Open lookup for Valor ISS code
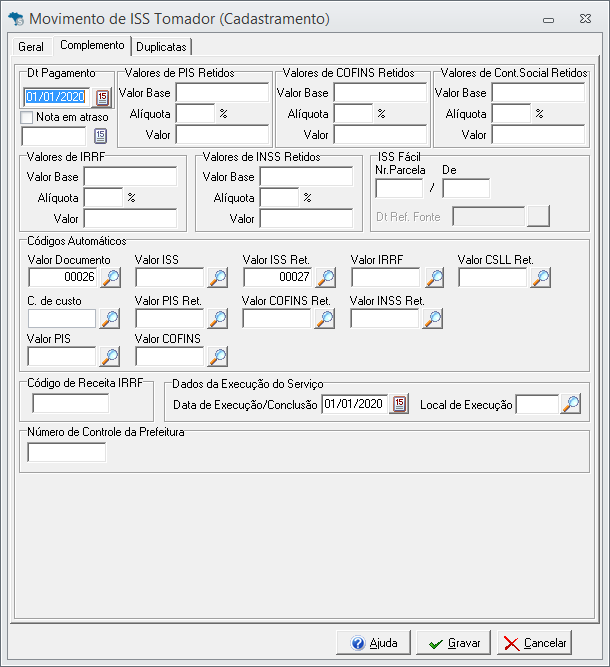This screenshot has height=667, width=610. tap(218, 277)
